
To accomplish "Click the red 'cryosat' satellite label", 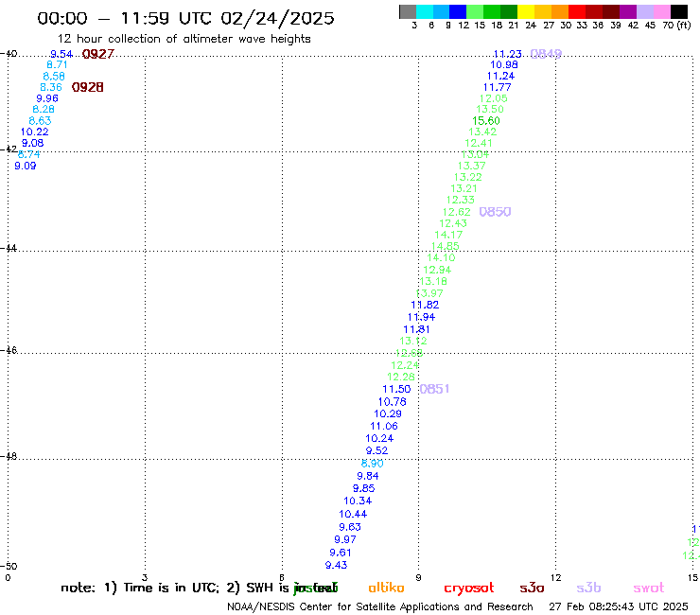I will tap(469, 589).
